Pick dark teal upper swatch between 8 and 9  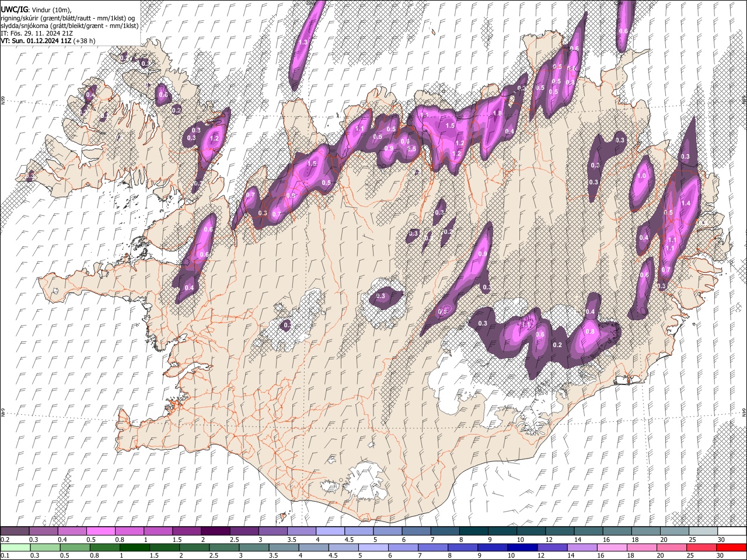(x=474, y=531)
